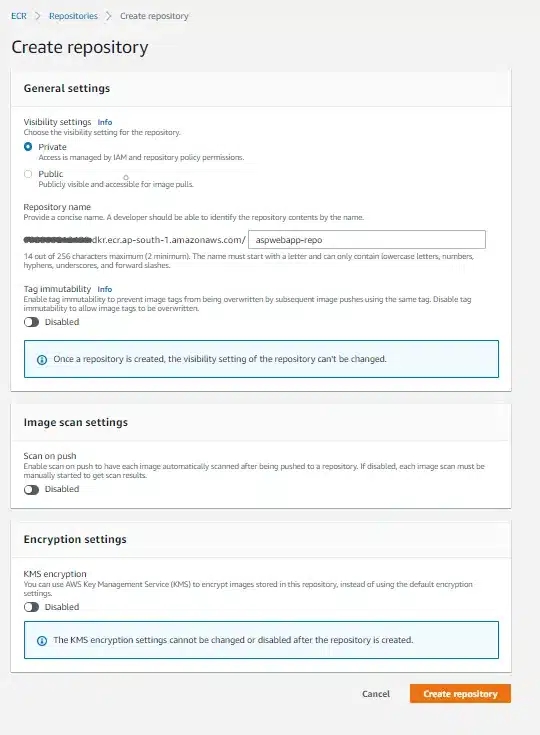
Task: Click the Create repository orange button
Action: click(460, 693)
